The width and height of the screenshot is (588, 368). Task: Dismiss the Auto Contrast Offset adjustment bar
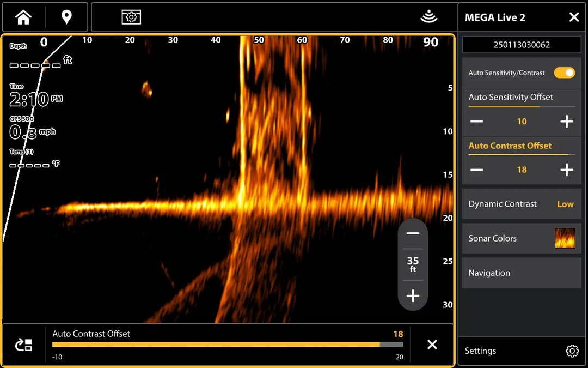pyautogui.click(x=432, y=345)
